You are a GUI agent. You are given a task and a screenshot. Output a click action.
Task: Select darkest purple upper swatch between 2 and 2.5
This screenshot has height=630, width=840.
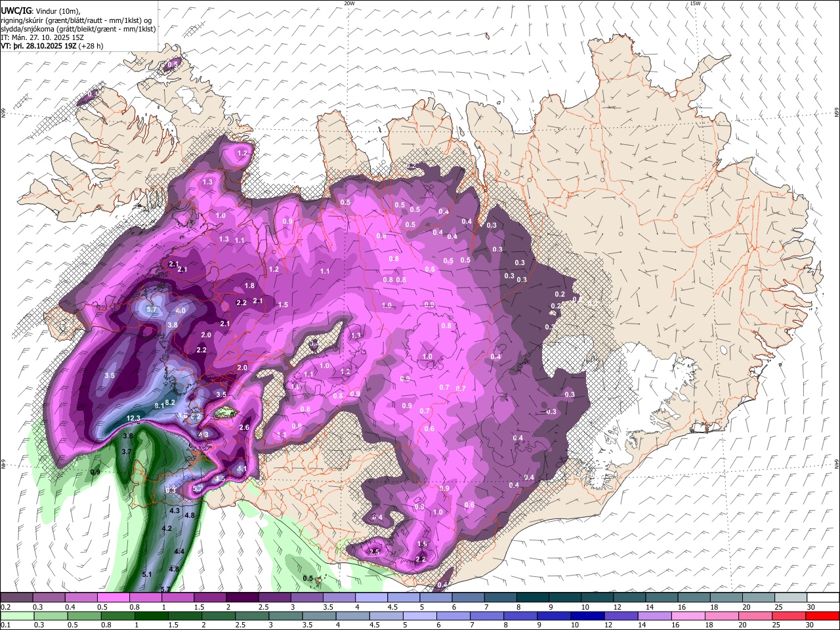[x=242, y=597]
